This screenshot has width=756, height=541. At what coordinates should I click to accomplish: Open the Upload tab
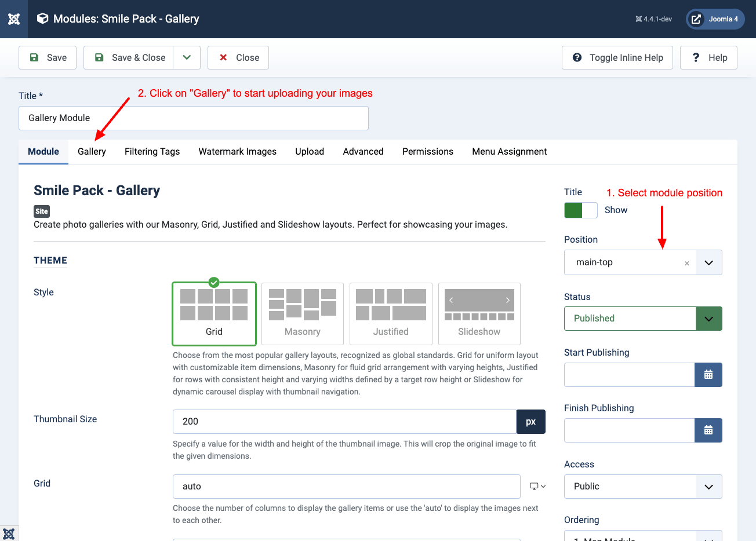pyautogui.click(x=310, y=152)
